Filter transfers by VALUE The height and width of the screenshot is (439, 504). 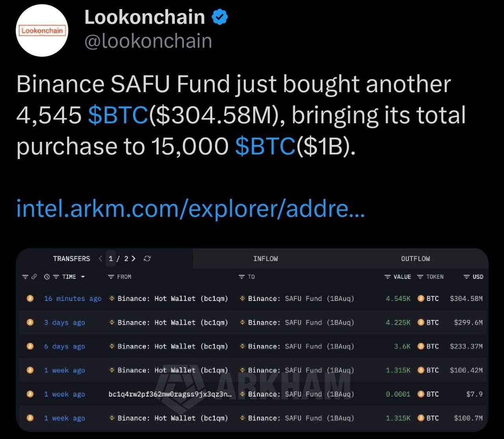pos(387,277)
